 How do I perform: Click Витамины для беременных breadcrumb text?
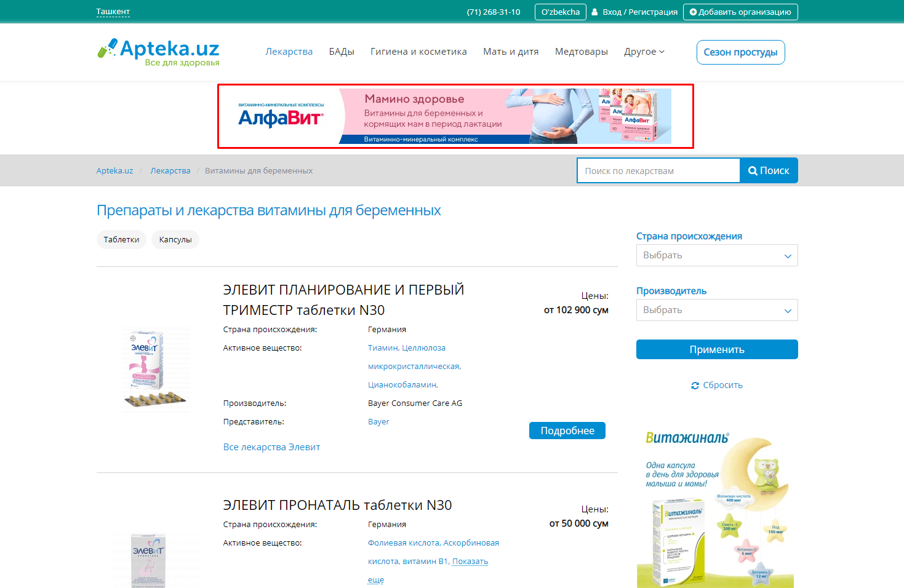click(258, 171)
